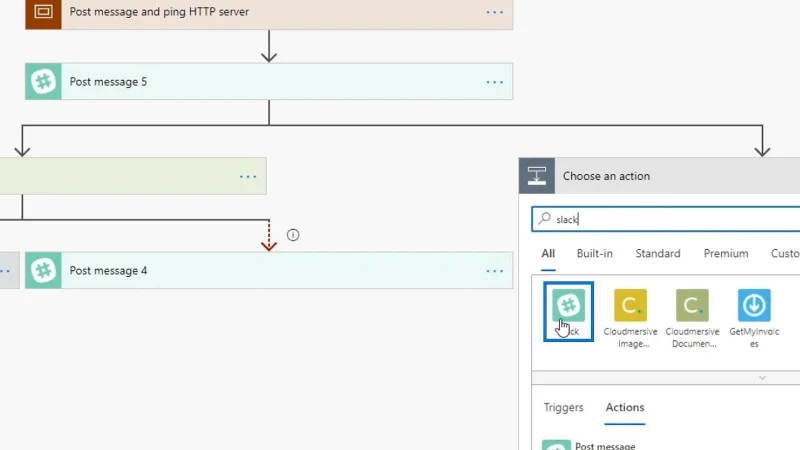
Task: Switch to the Built-in tab
Action: coord(594,254)
